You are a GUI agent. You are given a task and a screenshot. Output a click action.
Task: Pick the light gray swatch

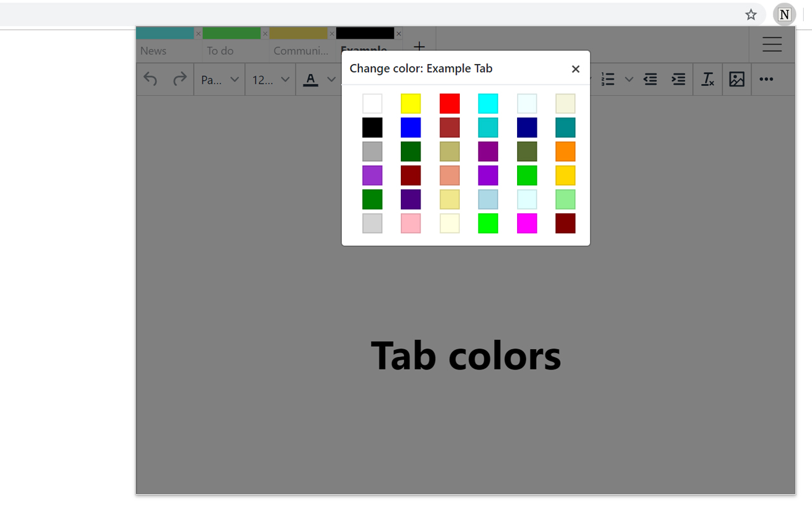pyautogui.click(x=372, y=224)
